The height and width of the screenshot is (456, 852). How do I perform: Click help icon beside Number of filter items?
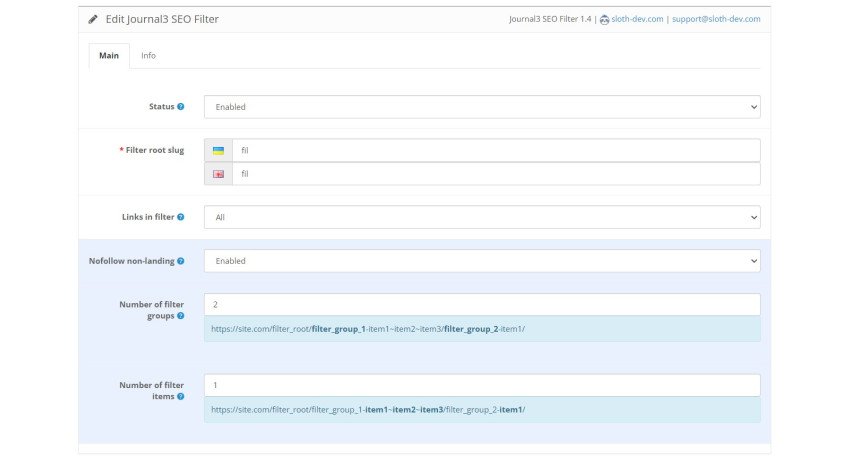pos(180,396)
